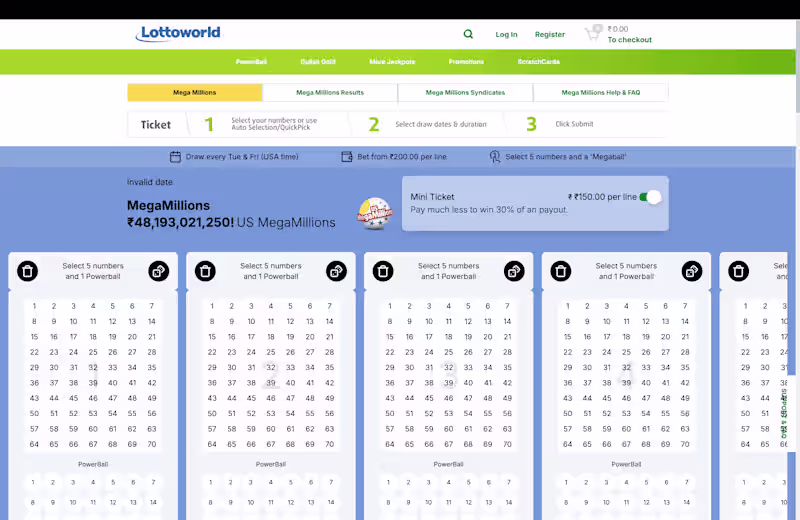Click the ₹48,193,021,250! jackpot amount
The image size is (800, 520).
click(x=181, y=222)
